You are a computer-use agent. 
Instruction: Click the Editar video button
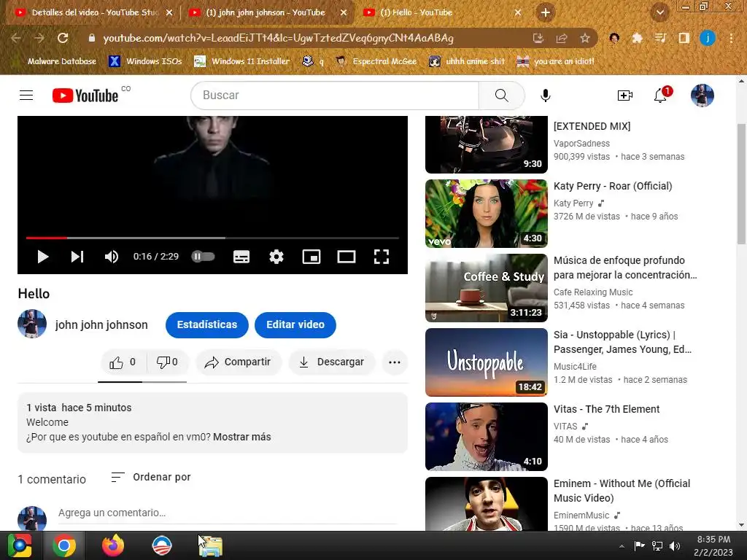pos(295,324)
